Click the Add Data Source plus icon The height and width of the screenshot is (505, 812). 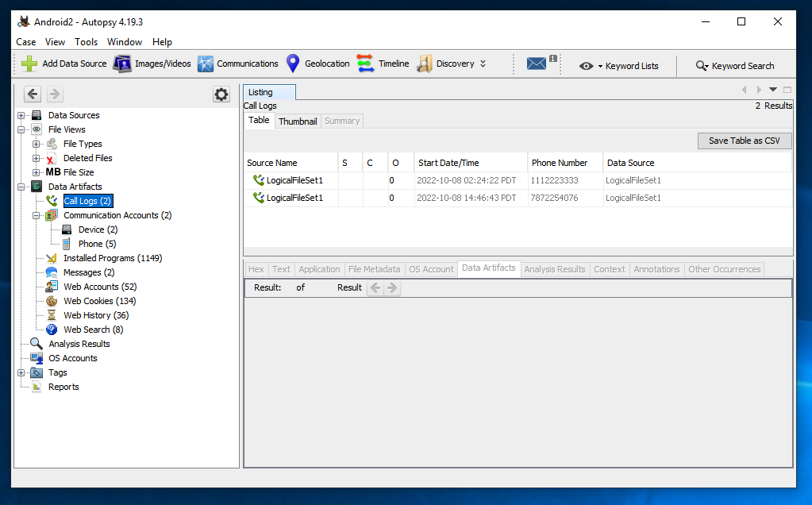tap(29, 64)
